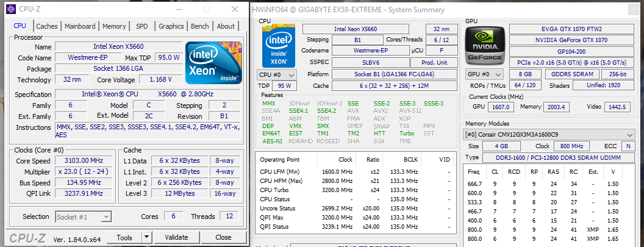
Task: Click the Core Speed value 3103.00 MHz
Action: click(x=84, y=160)
